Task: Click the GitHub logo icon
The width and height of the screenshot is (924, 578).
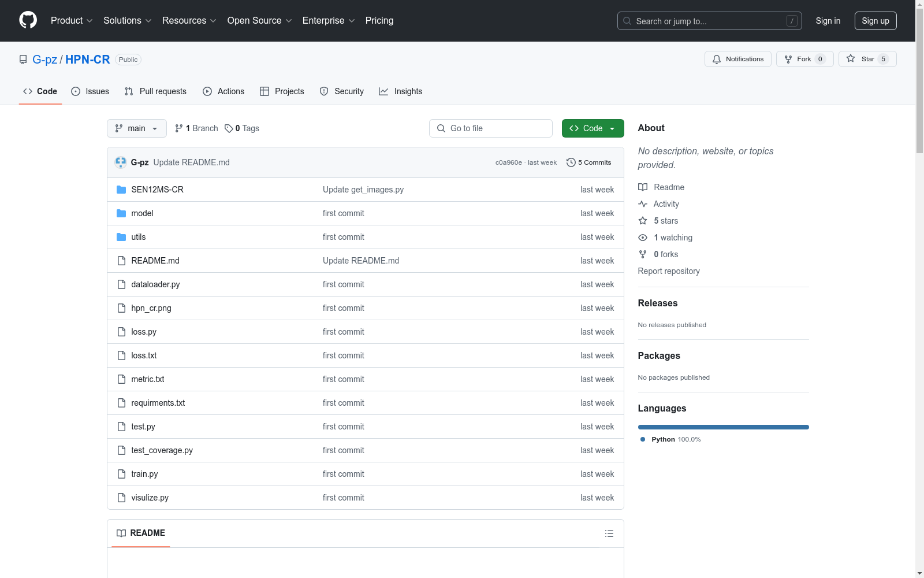Action: tap(28, 20)
